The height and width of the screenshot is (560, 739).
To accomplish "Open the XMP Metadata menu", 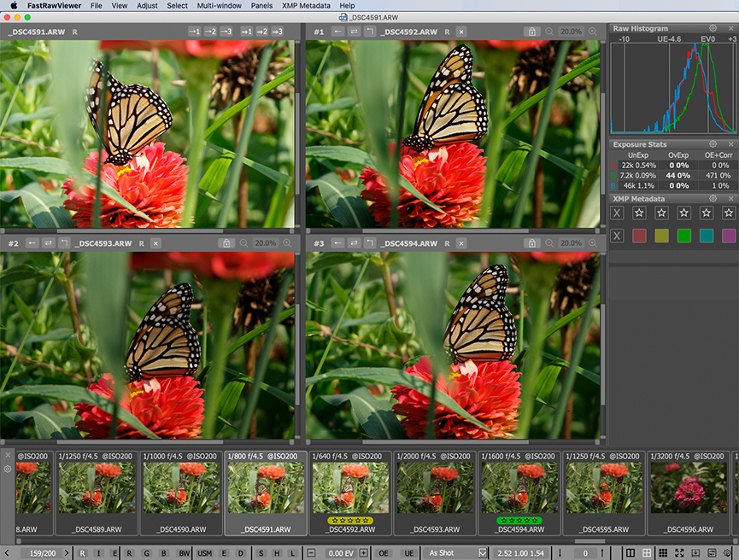I will [307, 5].
